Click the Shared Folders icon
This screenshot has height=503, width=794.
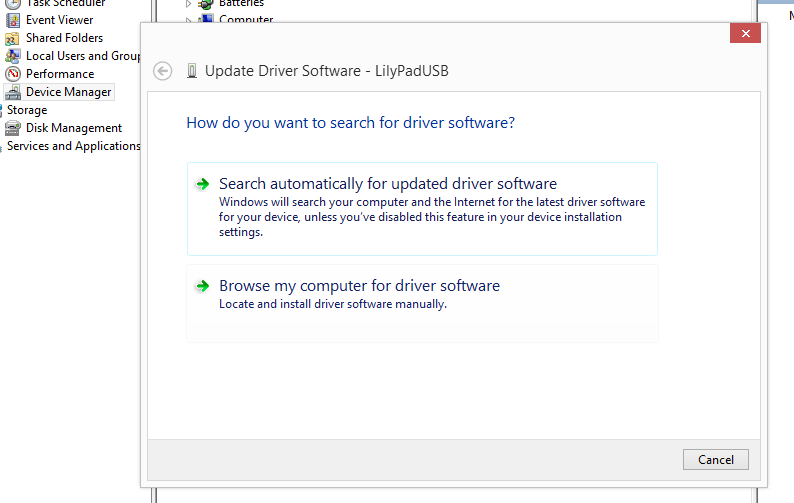13,38
